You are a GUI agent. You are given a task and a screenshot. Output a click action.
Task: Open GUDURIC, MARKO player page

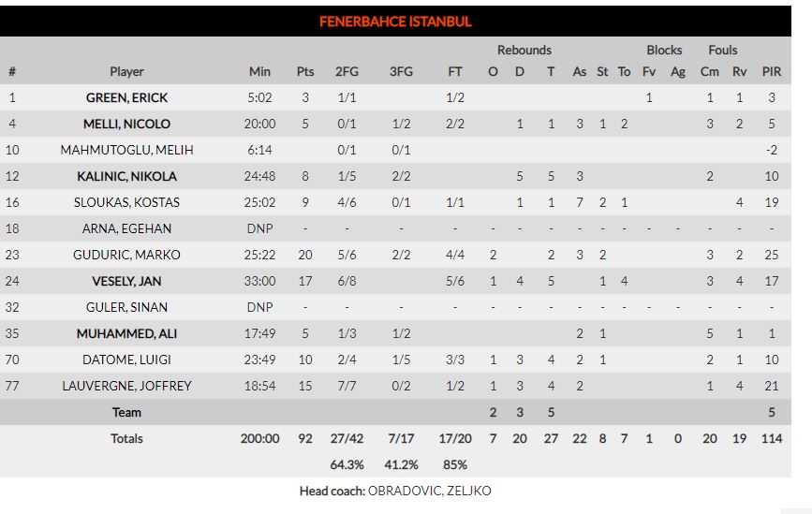126,255
